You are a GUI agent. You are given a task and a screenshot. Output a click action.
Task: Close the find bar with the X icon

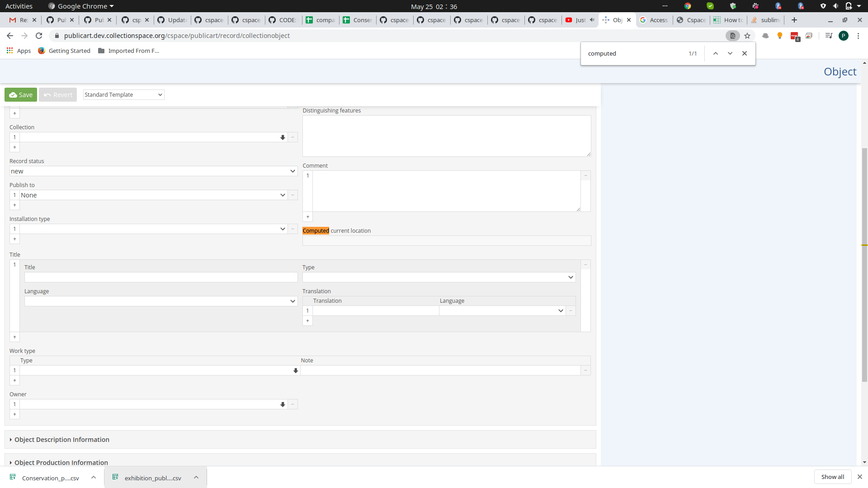pos(744,53)
